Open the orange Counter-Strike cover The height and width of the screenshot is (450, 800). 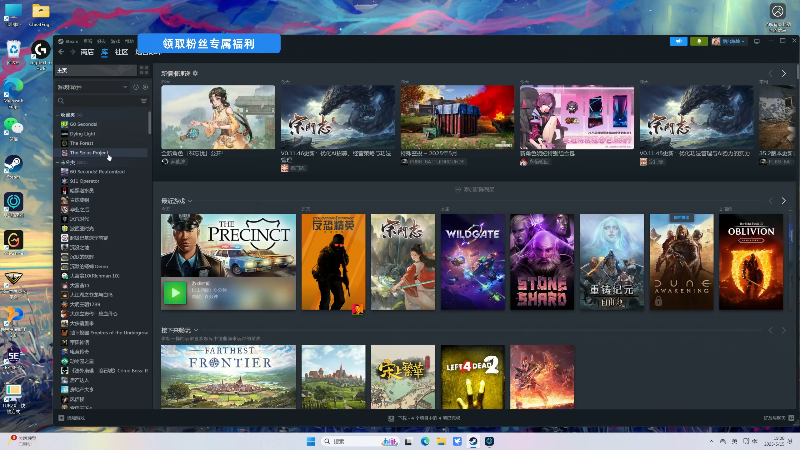coord(333,262)
